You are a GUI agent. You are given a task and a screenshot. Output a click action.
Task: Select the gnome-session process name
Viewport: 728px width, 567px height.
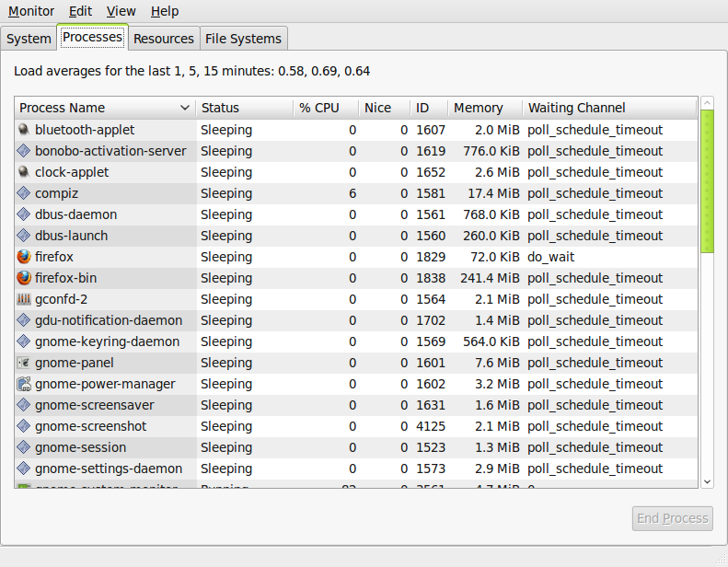coord(81,447)
